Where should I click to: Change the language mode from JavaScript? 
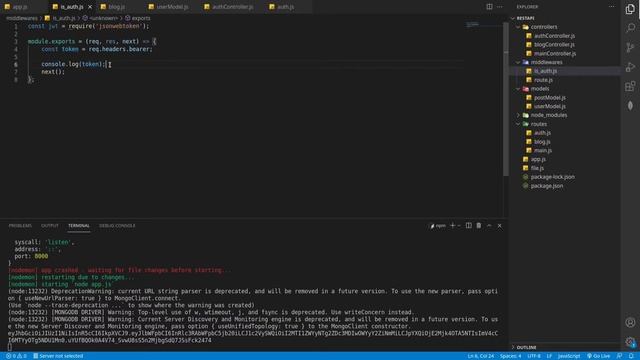pyautogui.click(x=569, y=356)
